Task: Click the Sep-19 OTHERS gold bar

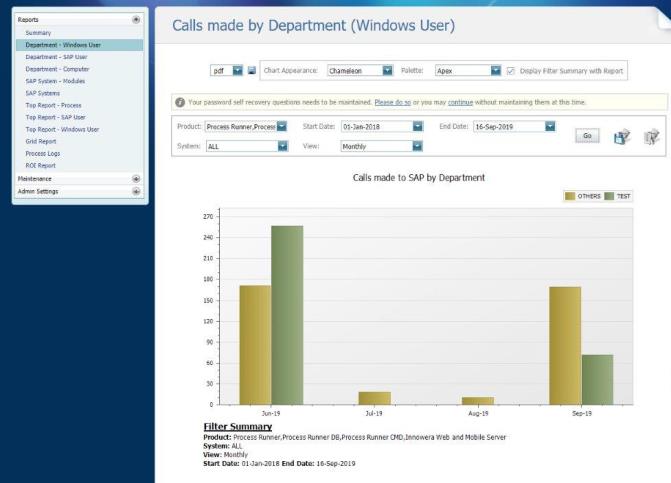Action: point(565,346)
